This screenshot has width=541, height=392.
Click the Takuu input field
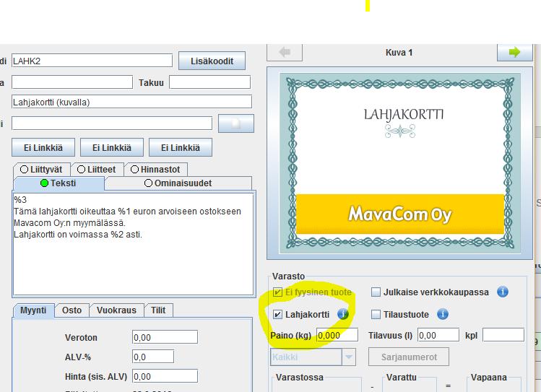click(x=209, y=82)
